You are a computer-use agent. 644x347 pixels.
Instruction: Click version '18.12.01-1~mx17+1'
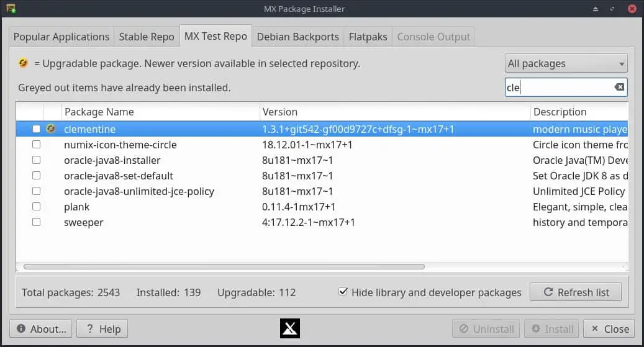click(x=307, y=145)
